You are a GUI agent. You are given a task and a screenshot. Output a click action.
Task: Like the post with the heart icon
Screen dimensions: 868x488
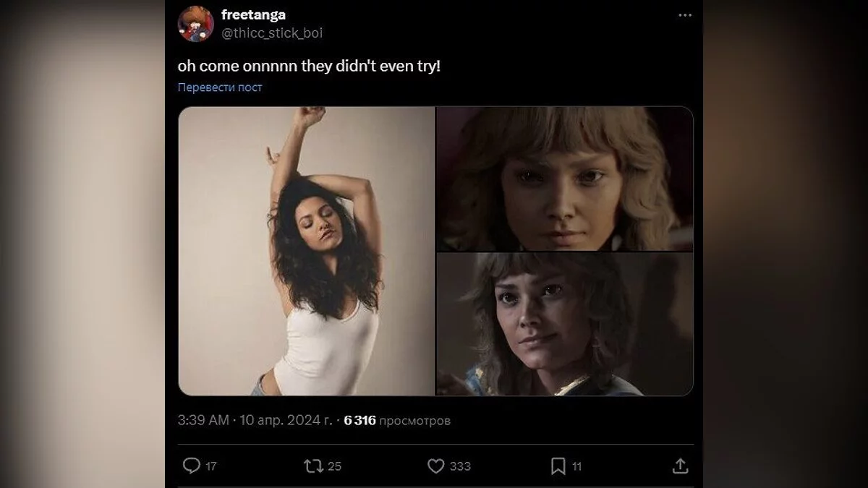(x=435, y=466)
